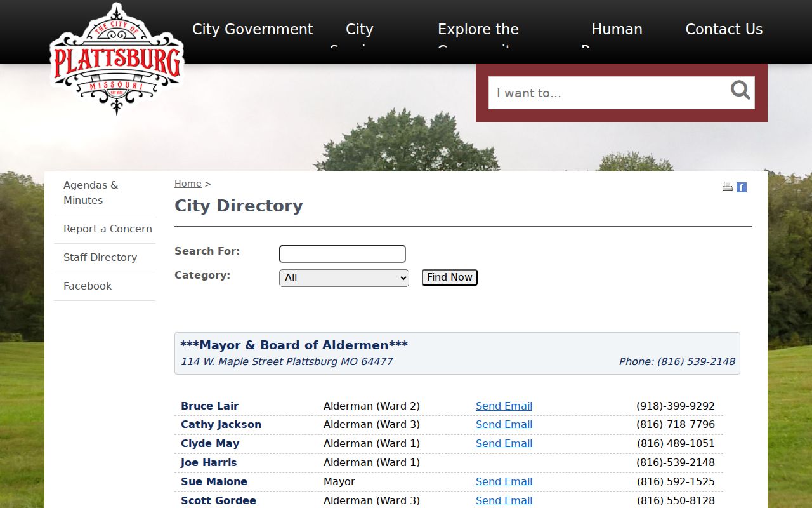Screen dimensions: 812x508
Task: Focus the Search For text field
Action: coord(343,254)
